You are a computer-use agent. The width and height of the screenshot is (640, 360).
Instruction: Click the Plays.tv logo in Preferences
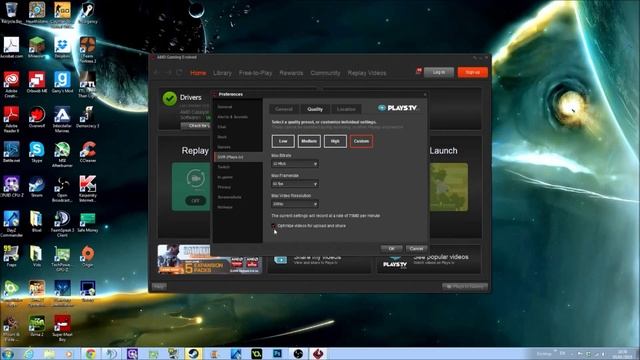point(397,108)
